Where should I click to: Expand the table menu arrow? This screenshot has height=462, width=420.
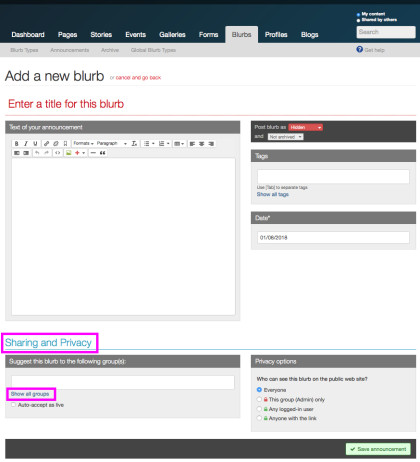(183, 144)
